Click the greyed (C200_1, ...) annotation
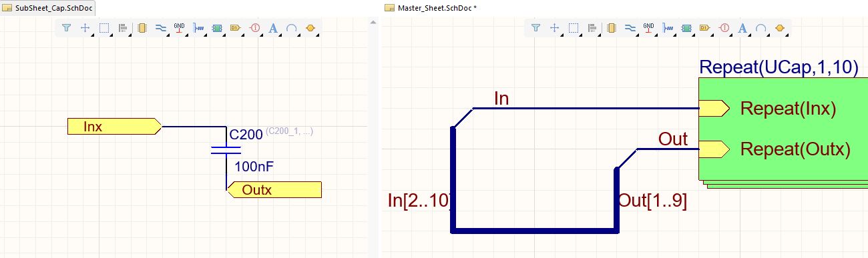 [289, 132]
